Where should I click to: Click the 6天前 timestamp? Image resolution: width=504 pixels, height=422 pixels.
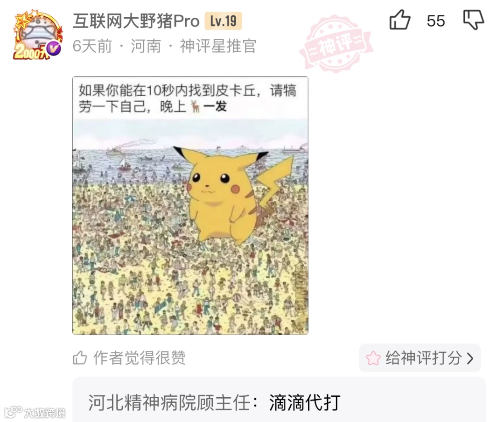click(92, 46)
